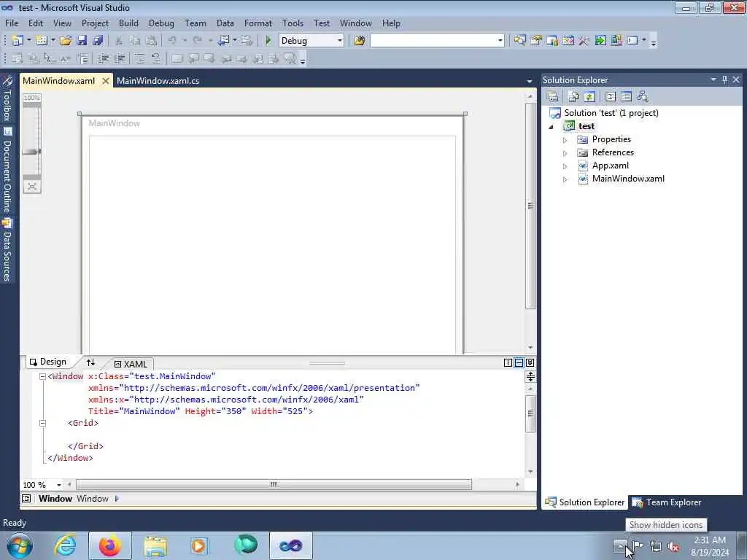Refresh the Solution Explorer view

tap(589, 97)
